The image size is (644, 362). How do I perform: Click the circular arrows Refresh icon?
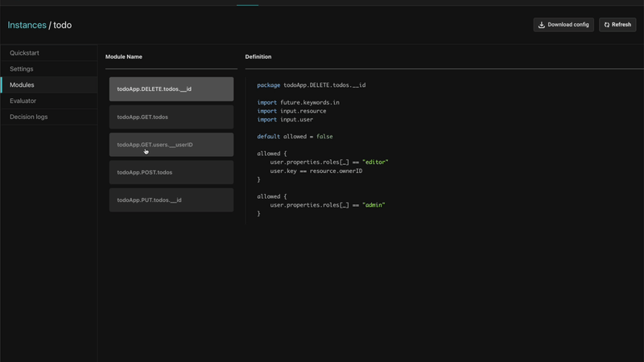coord(607,25)
